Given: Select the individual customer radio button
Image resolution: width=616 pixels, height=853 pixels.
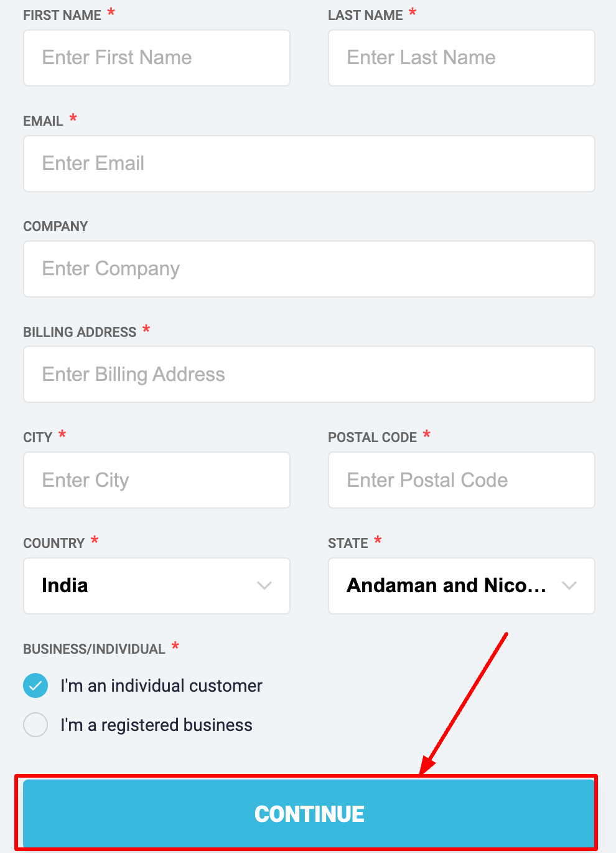Looking at the screenshot, I should pos(35,686).
